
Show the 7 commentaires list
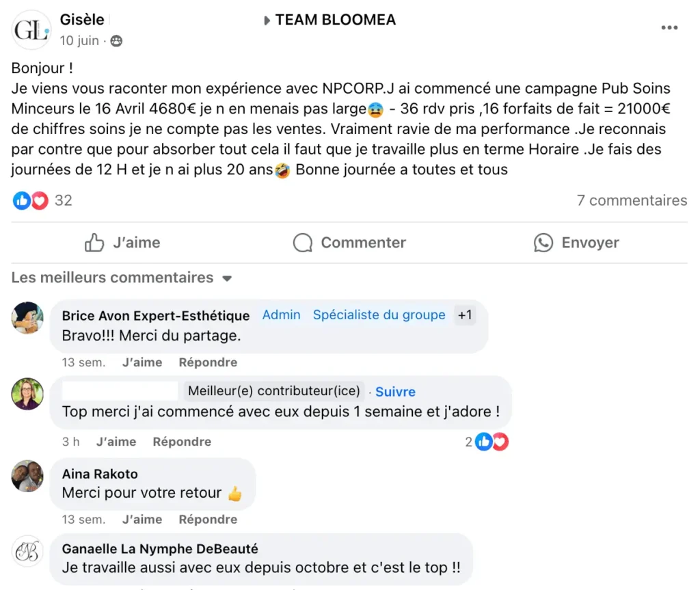click(x=632, y=200)
